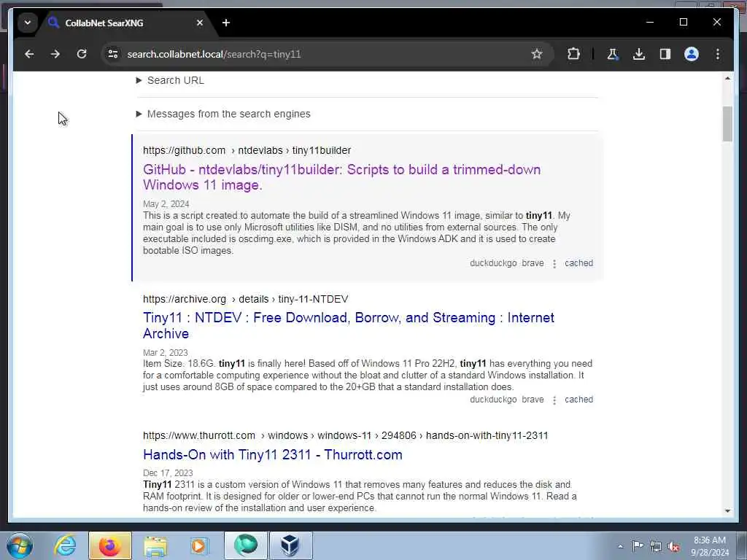
Task: Open the Extensions puzzle icon
Action: pyautogui.click(x=573, y=54)
